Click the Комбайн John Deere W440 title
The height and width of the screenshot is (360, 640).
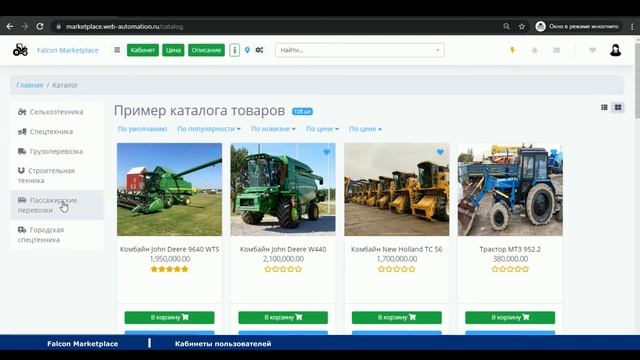pyautogui.click(x=283, y=249)
